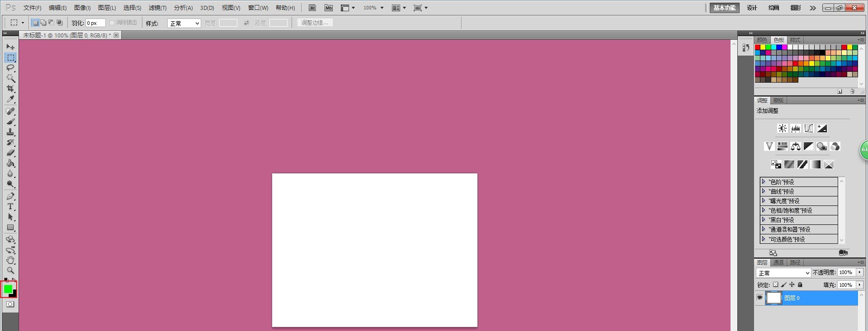Add a Brightness/Contrast adjustment

pyautogui.click(x=782, y=129)
